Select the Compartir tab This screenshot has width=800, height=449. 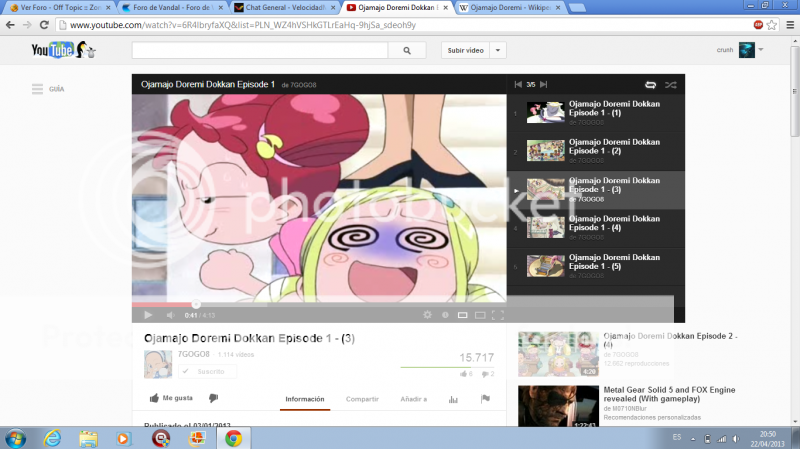click(x=362, y=399)
